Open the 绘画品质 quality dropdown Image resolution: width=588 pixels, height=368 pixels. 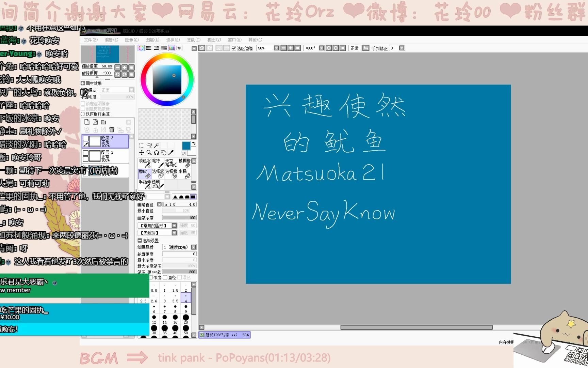click(x=193, y=247)
